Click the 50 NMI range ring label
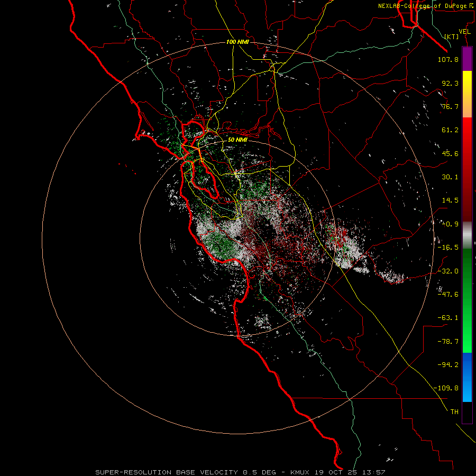The image size is (476, 476). (237, 140)
